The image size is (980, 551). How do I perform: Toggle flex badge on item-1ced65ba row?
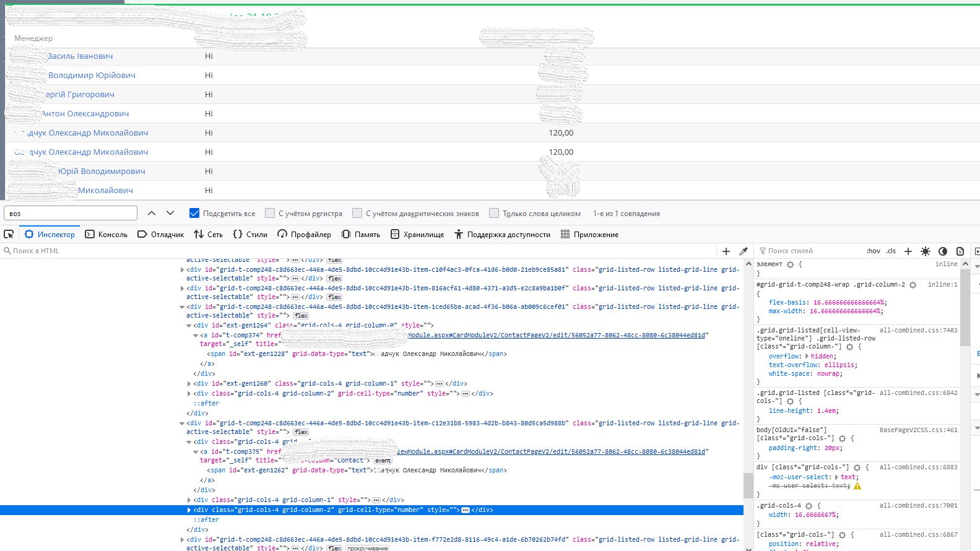(301, 316)
